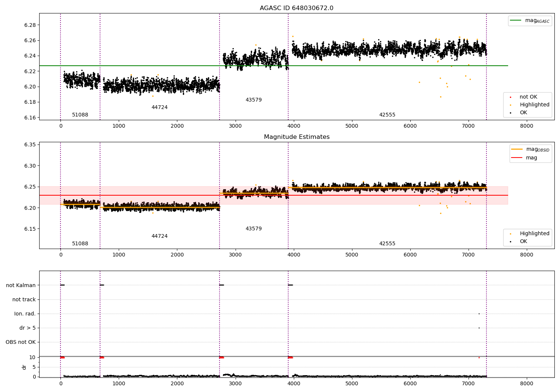This screenshot has height=392, width=560.
Task: Click the "Ion. rad." row label
Action: (x=25, y=314)
